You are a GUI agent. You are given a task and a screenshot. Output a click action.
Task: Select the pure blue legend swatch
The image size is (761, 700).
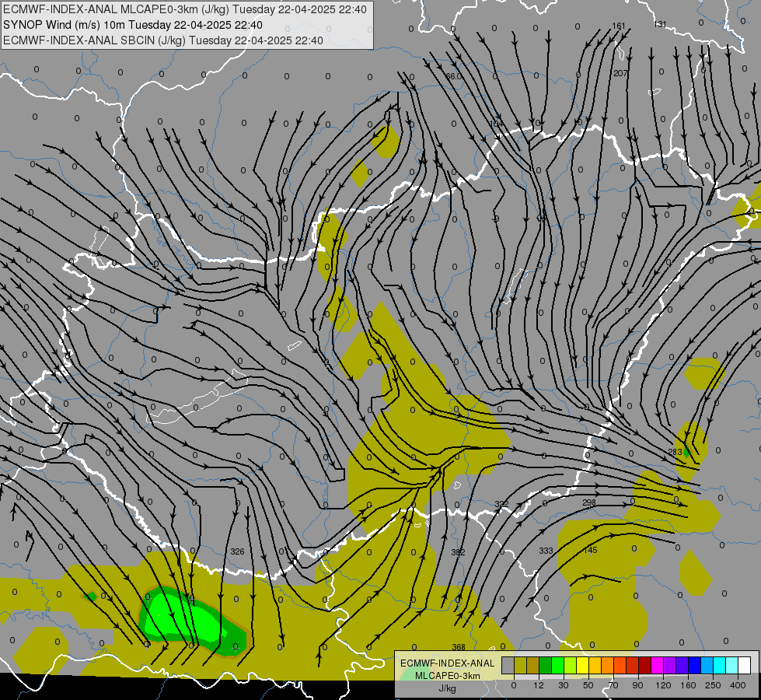click(695, 665)
